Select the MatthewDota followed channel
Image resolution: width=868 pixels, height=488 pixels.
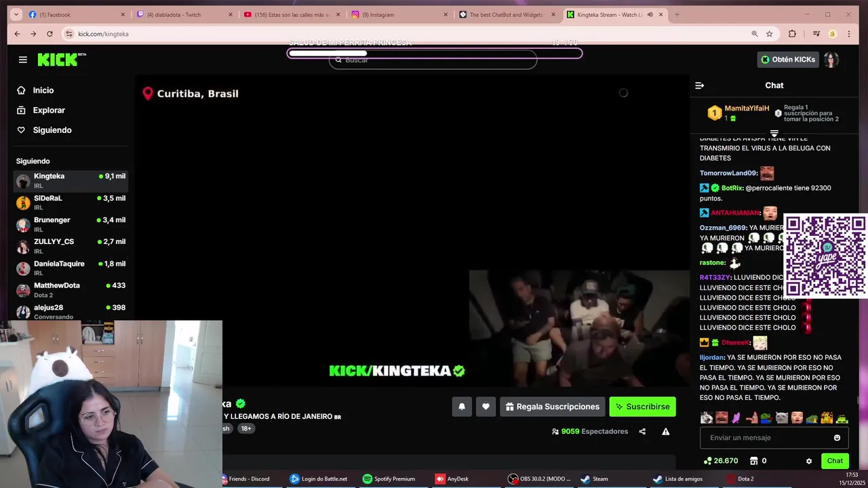71,289
